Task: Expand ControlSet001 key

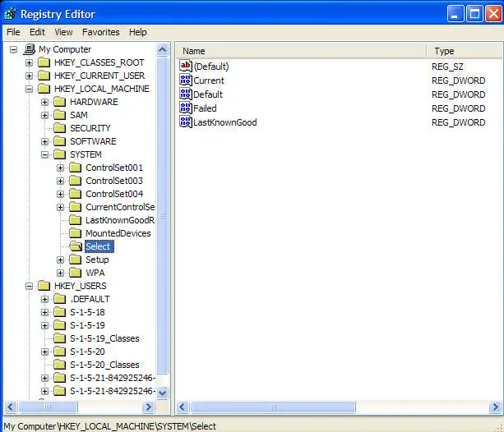Action: click(x=60, y=168)
